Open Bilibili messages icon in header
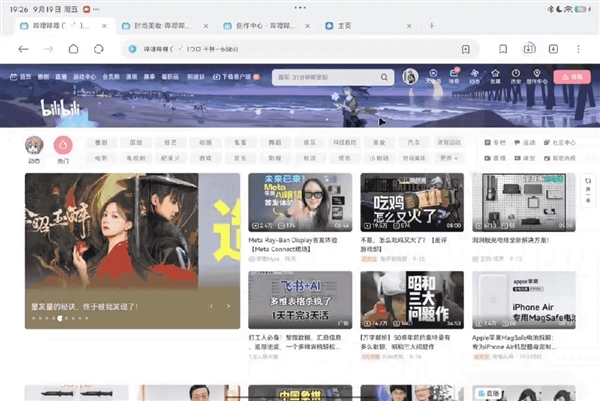Image resolution: width=600 pixels, height=401 pixels. coord(453,75)
